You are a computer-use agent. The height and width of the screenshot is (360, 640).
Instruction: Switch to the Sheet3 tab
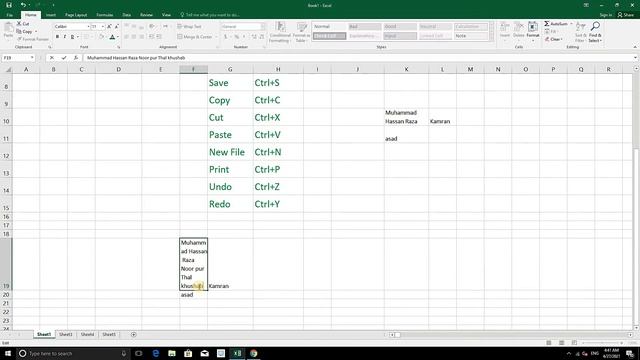click(x=65, y=334)
